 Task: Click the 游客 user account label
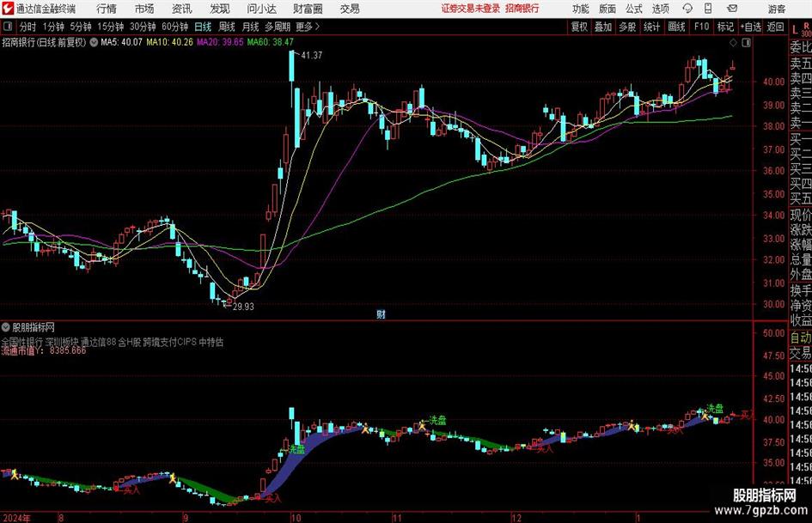777,9
